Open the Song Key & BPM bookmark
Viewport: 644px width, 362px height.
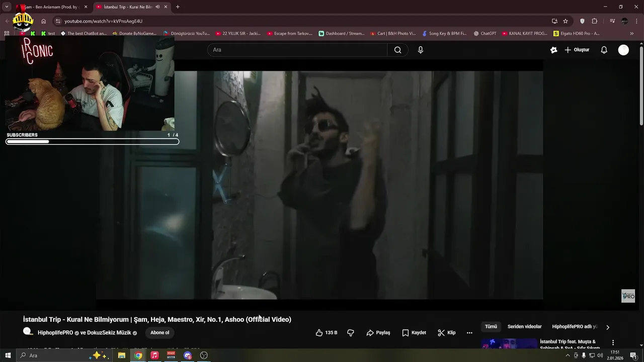point(444,34)
